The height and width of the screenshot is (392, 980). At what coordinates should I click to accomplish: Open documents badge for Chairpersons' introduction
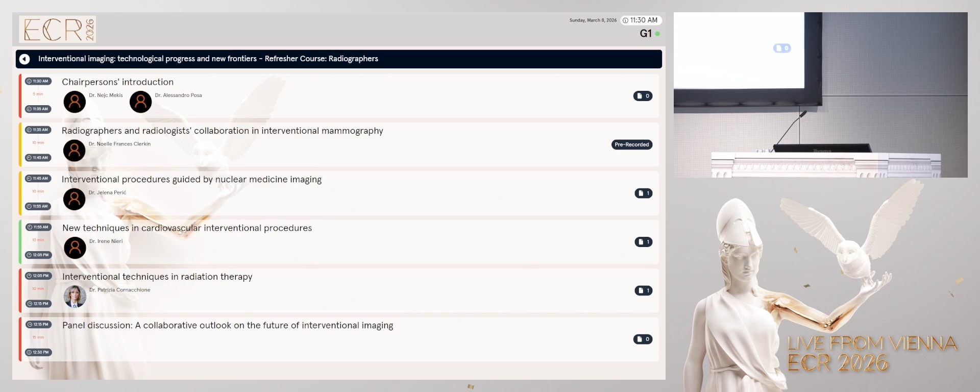click(x=643, y=96)
